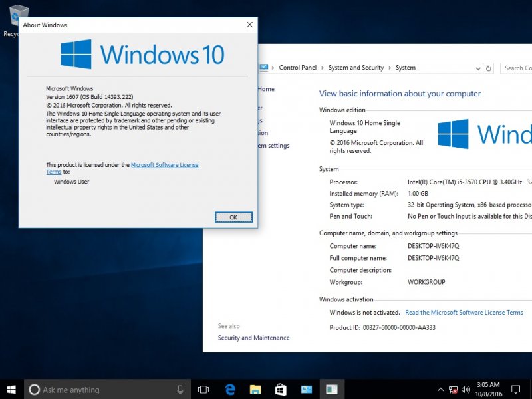This screenshot has width=532, height=399.
Task: Click 'Windows 10 Home Single Language' in System window
Action: coord(364,127)
